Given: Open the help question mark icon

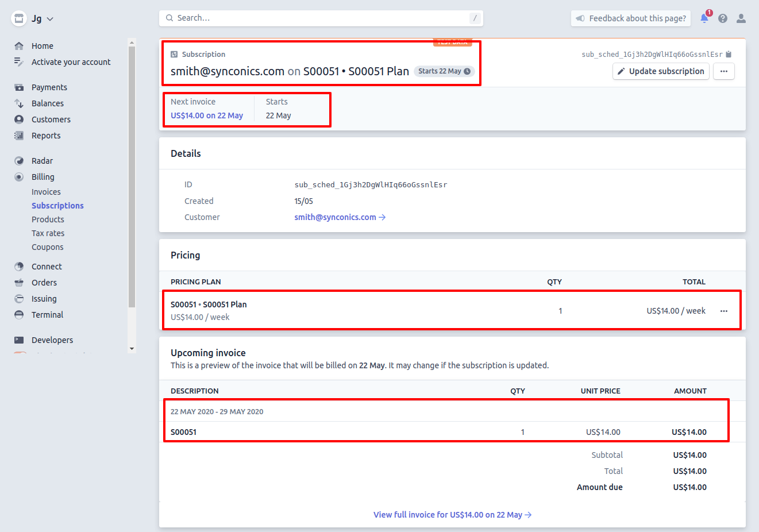Looking at the screenshot, I should tap(723, 18).
